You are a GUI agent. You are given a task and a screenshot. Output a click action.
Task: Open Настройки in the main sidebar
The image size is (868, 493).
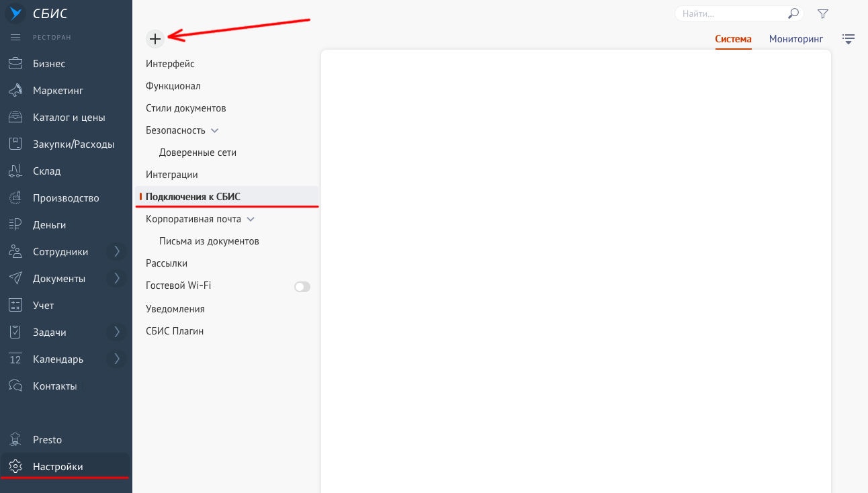(x=66, y=467)
